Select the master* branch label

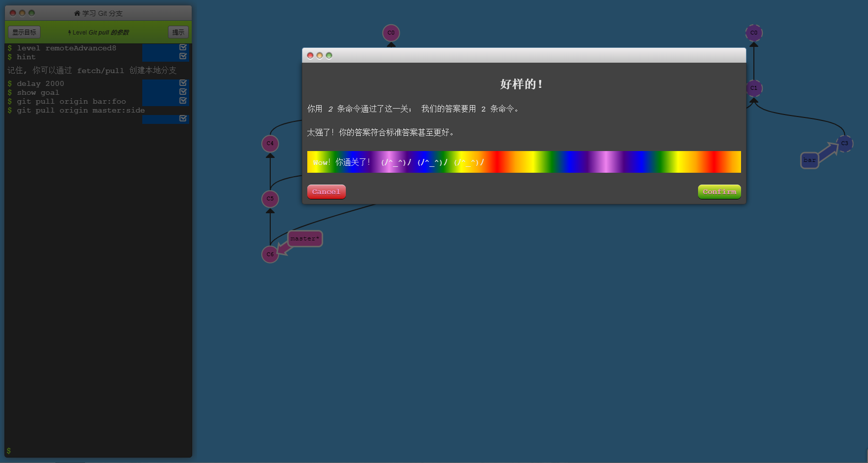(304, 238)
